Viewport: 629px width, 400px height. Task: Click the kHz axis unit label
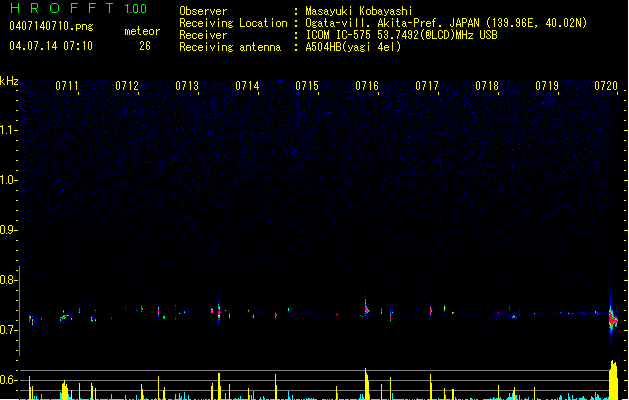(9, 81)
